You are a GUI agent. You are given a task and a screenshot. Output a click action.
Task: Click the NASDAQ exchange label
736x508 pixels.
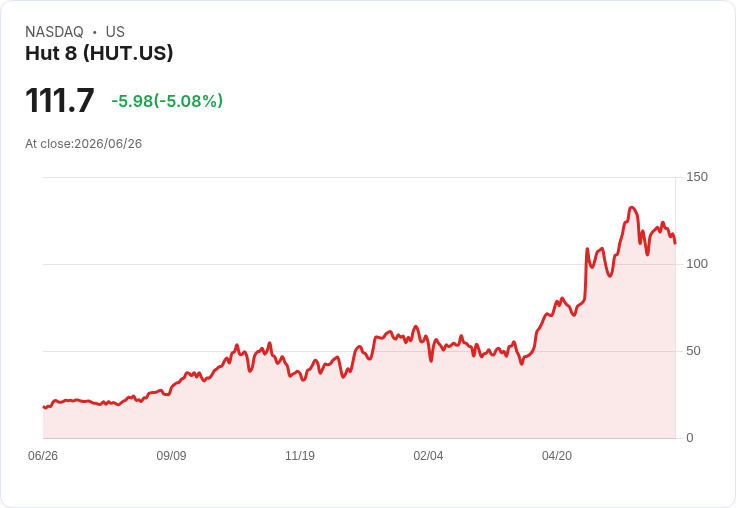point(54,32)
